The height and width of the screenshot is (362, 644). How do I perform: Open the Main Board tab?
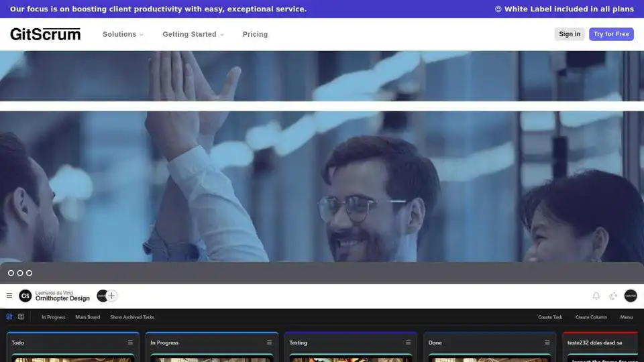point(87,317)
